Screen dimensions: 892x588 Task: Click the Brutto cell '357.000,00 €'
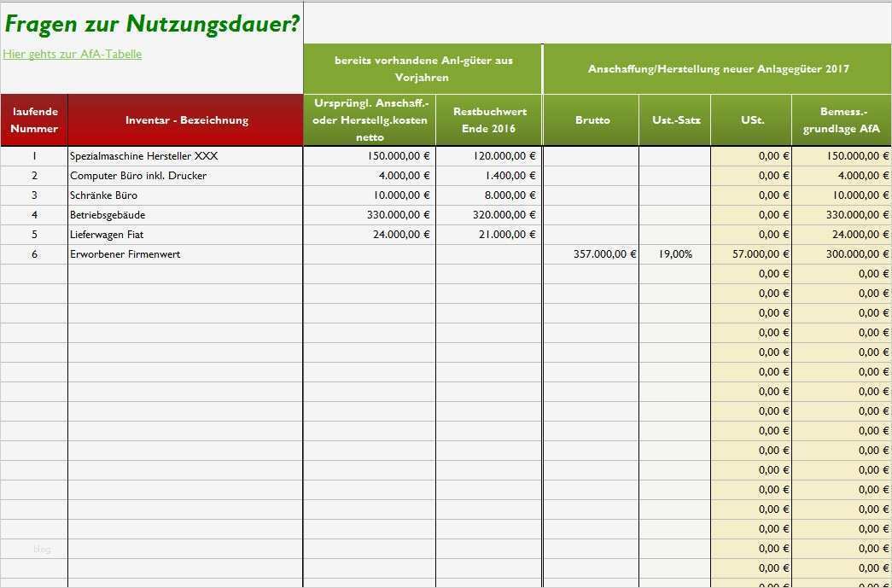592,254
